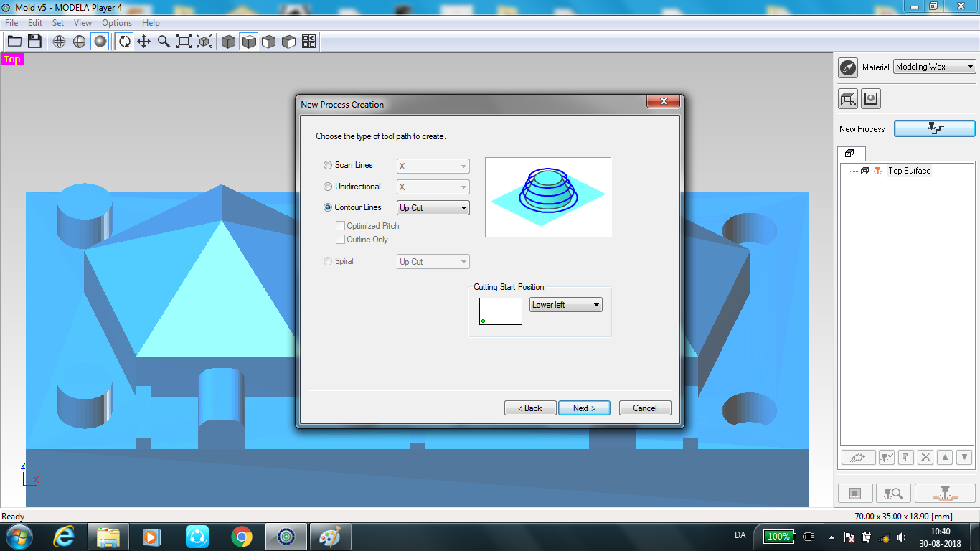
Task: Click the compass icon beside Material
Action: (848, 67)
